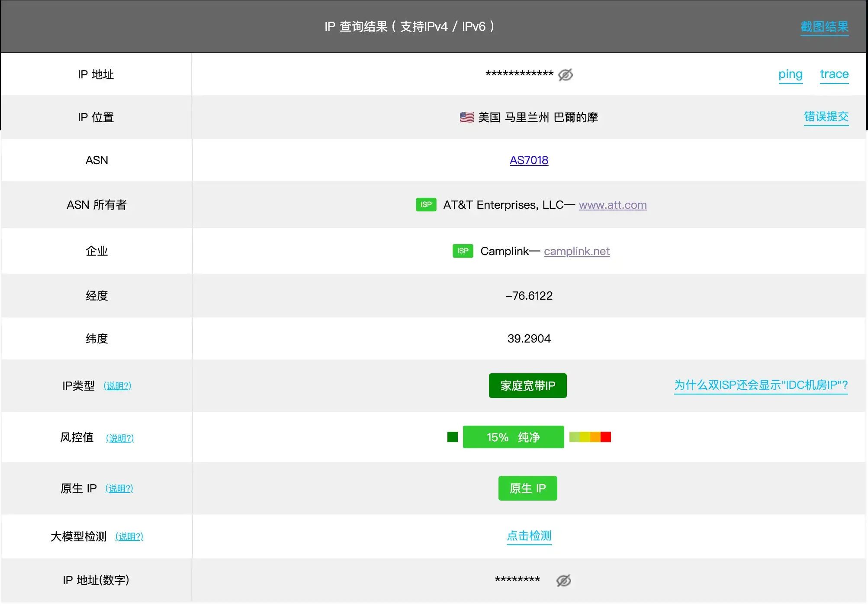This screenshot has height=608, width=868.
Task: Click the 原生 IP green badge
Action: point(527,488)
